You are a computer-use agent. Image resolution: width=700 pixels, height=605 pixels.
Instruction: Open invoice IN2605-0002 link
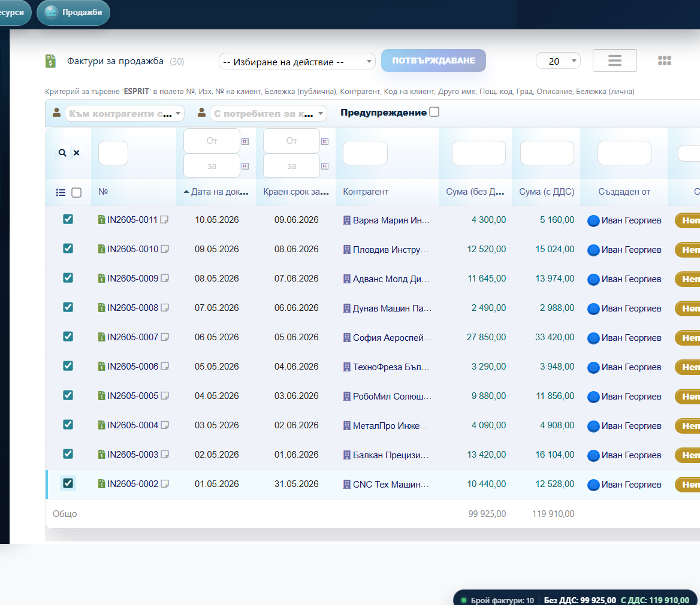(x=132, y=484)
